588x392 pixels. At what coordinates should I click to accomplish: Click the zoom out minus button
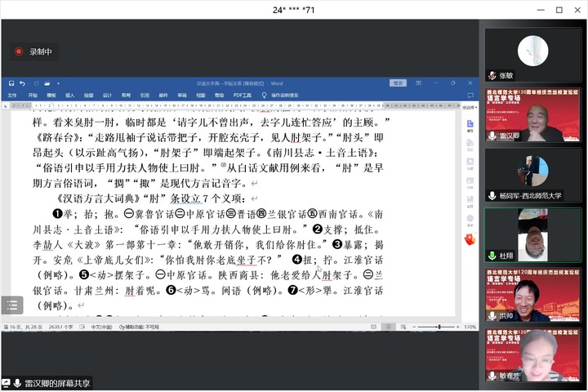[x=414, y=327]
